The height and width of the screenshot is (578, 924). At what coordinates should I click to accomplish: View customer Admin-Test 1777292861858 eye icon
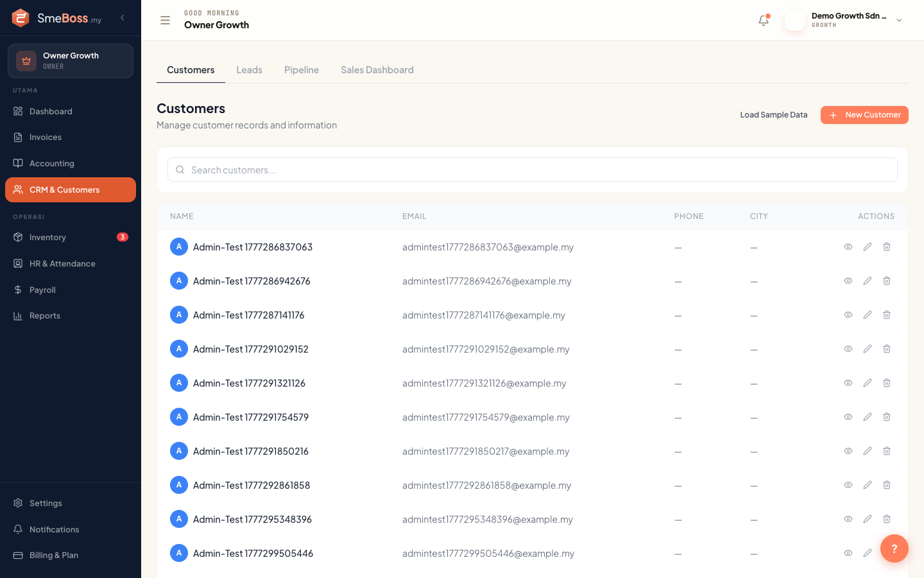tap(848, 485)
